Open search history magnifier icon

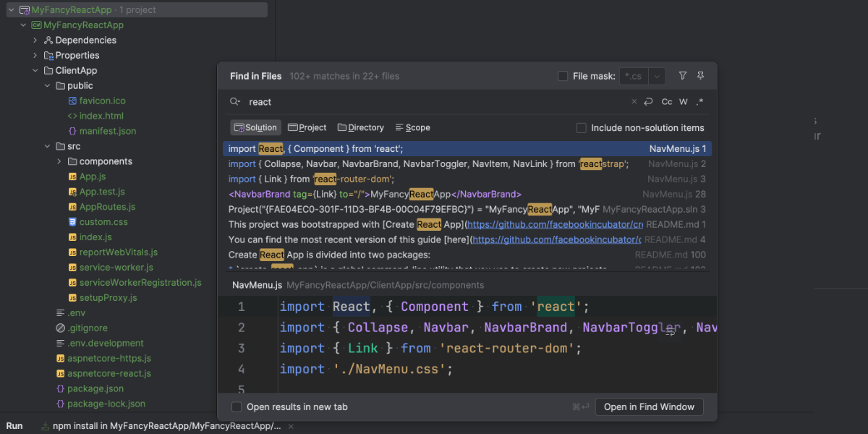(x=235, y=102)
